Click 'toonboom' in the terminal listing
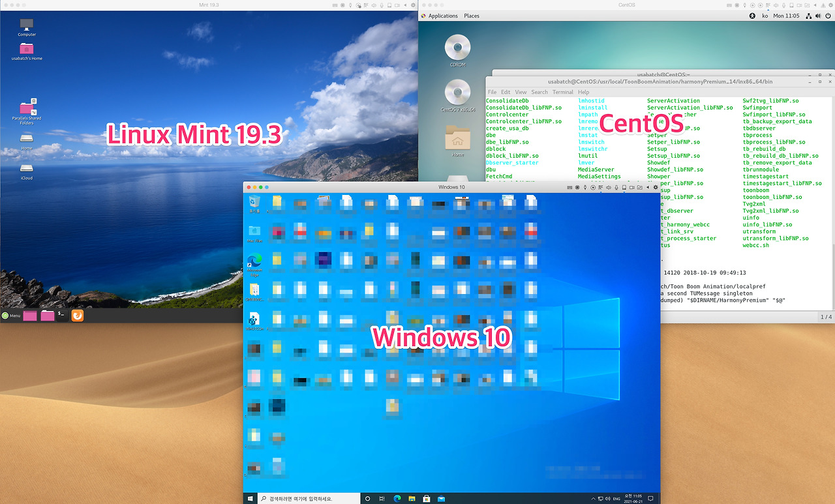 pyautogui.click(x=756, y=190)
